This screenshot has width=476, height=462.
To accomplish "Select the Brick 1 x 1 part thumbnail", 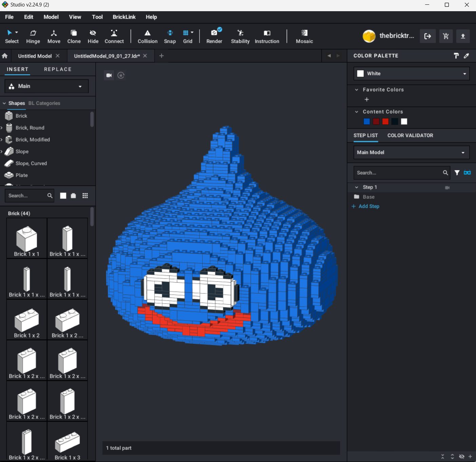I will click(x=27, y=238).
